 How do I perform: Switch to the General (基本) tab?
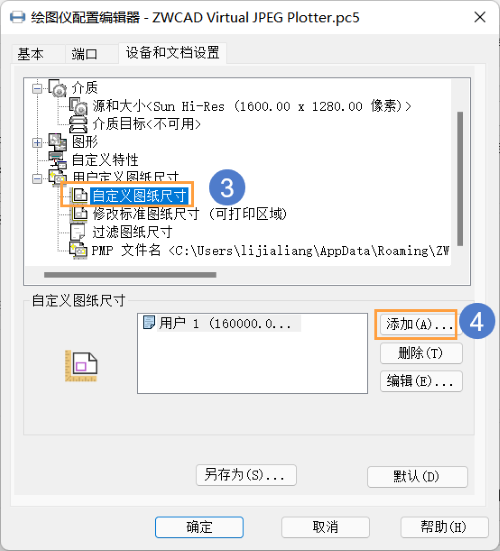[x=31, y=54]
